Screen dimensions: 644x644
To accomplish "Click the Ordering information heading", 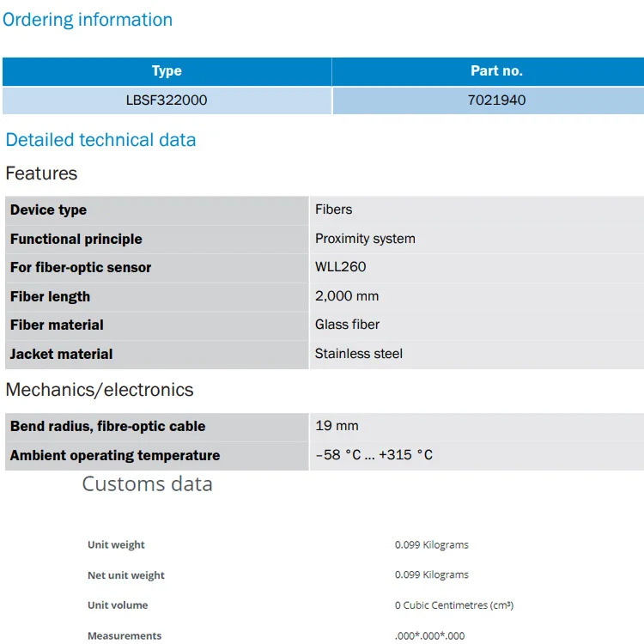I will [88, 20].
